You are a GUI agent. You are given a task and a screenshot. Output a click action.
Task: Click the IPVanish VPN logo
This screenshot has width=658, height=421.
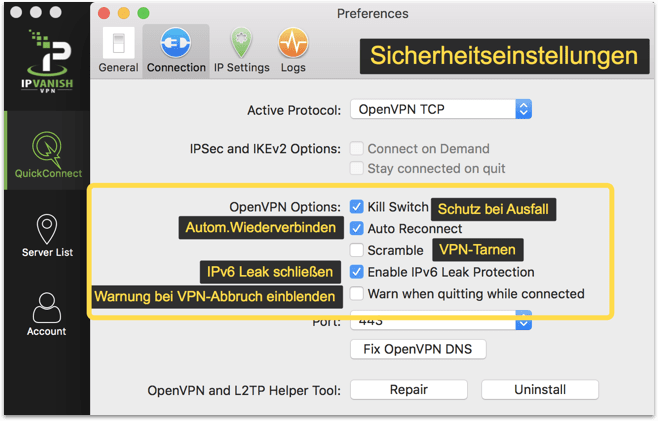[46, 62]
